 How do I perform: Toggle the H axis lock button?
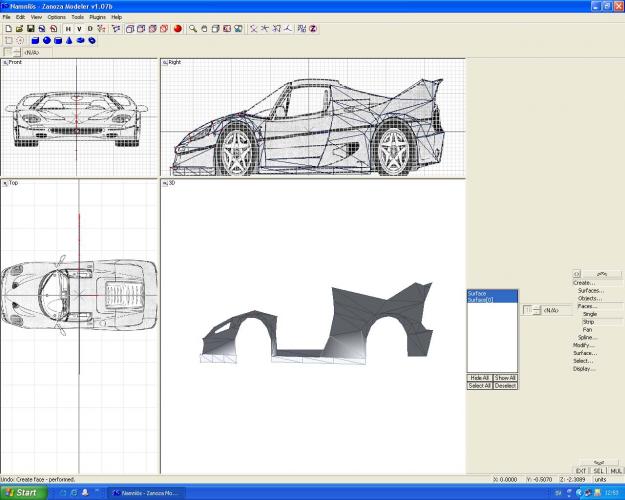(66, 29)
